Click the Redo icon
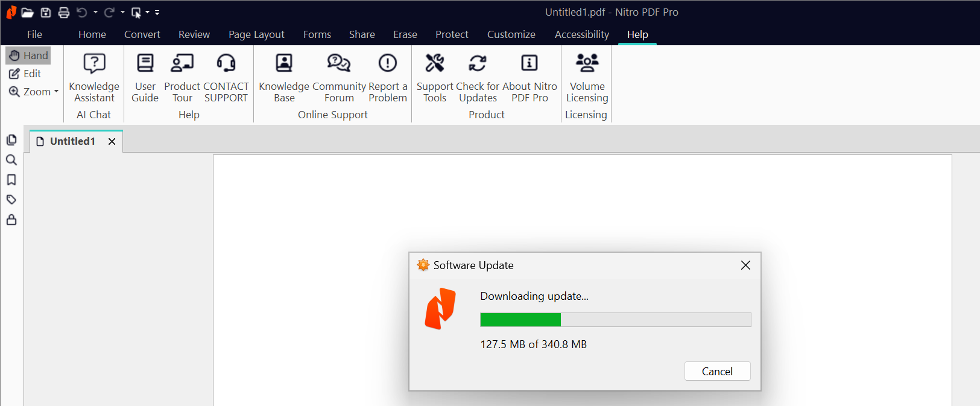The width and height of the screenshot is (980, 406). coord(109,12)
